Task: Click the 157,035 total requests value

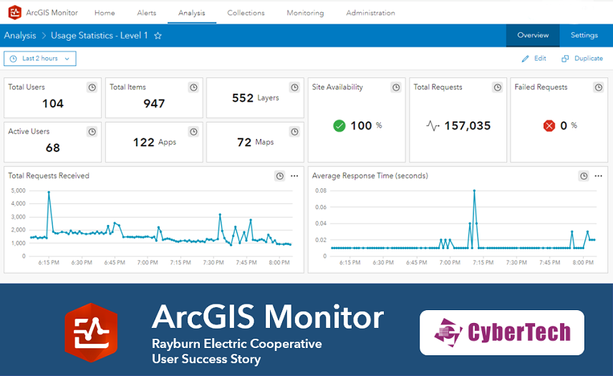Action: click(x=467, y=126)
